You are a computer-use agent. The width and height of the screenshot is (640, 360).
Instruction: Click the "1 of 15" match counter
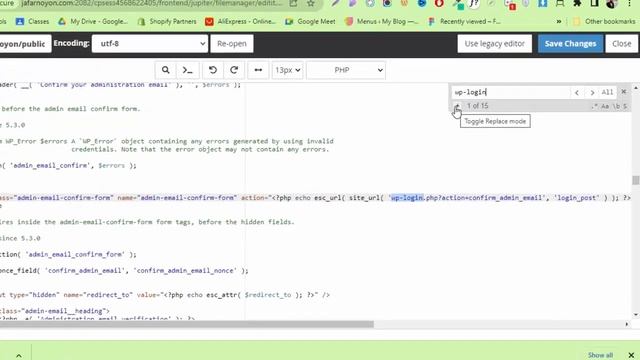478,106
